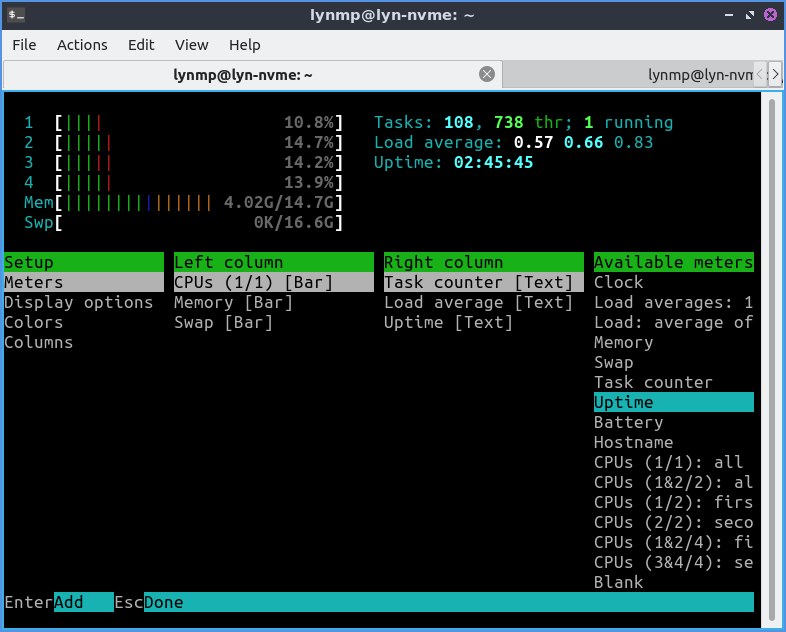Select Display options in the Setup list
This screenshot has height=632, width=786.
(x=79, y=302)
